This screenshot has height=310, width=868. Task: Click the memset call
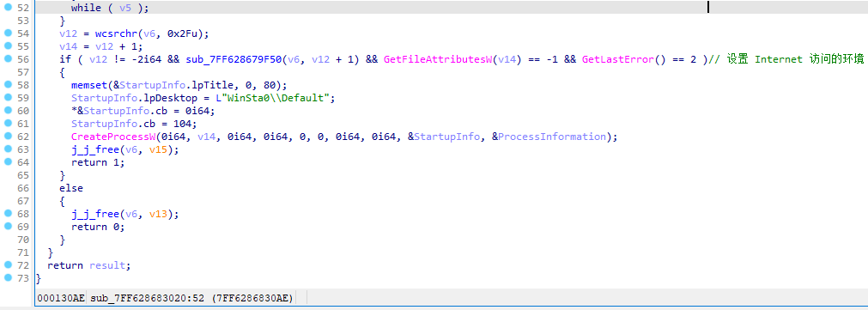click(88, 85)
